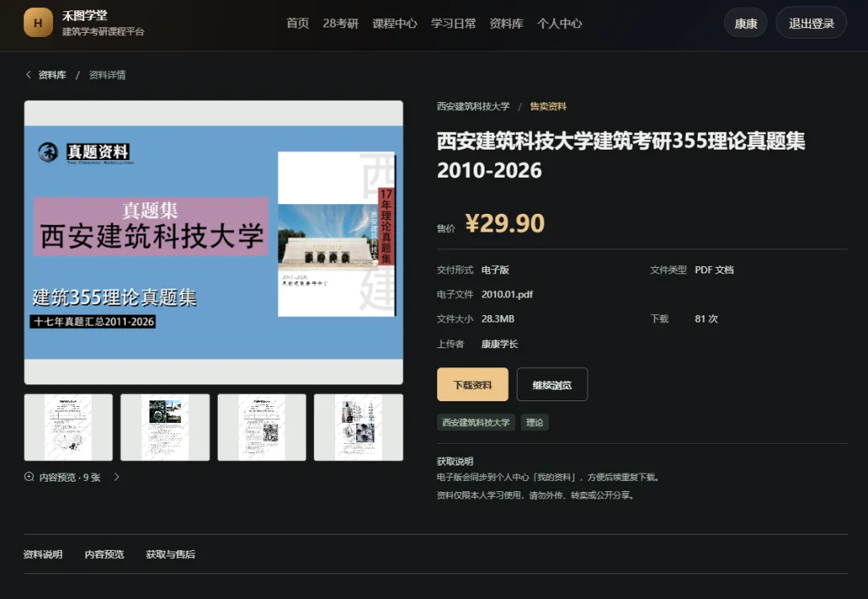Open 个人中心 from the top nav

point(559,23)
